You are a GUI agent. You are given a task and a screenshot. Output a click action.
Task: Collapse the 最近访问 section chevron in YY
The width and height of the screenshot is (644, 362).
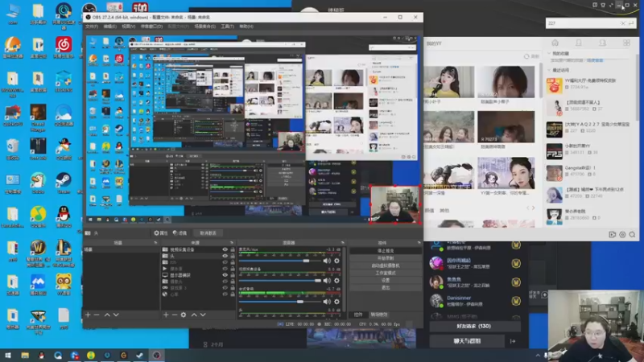[549, 70]
